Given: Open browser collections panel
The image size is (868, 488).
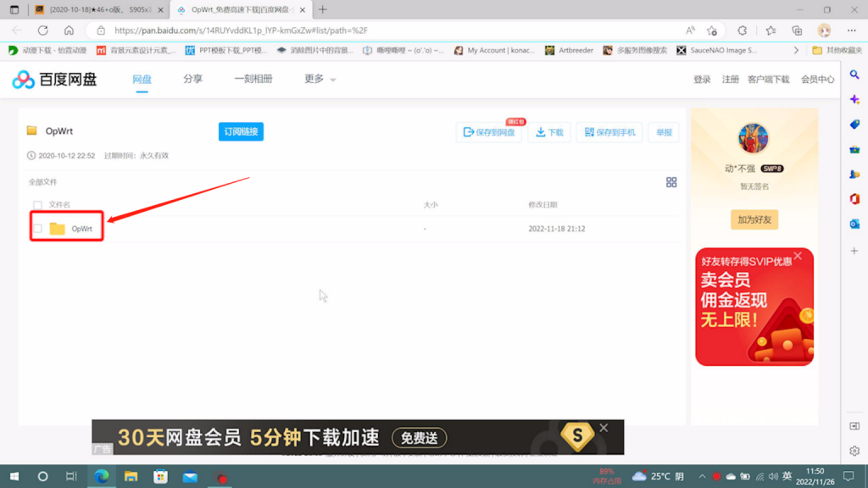Looking at the screenshot, I should [x=797, y=30].
